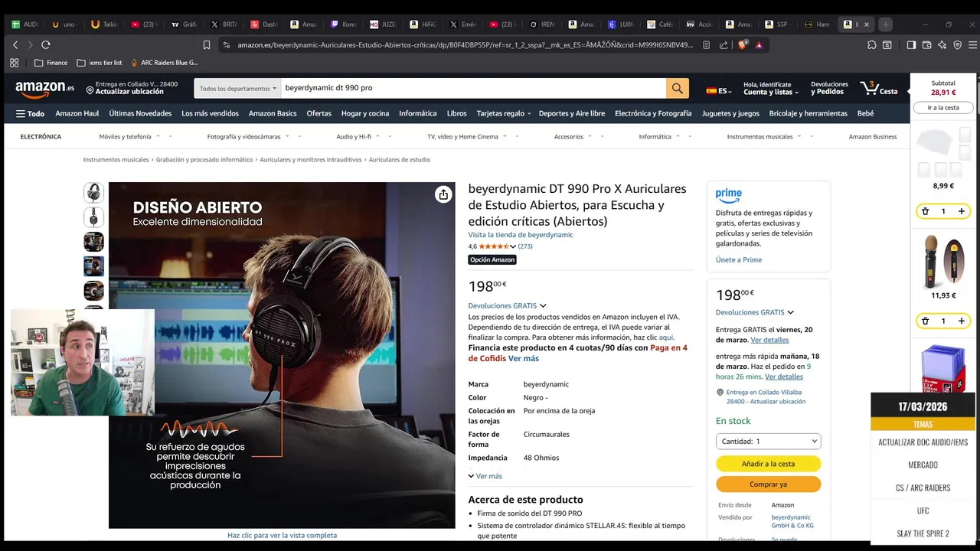
Task: Open Amazon Basics section
Action: point(273,113)
